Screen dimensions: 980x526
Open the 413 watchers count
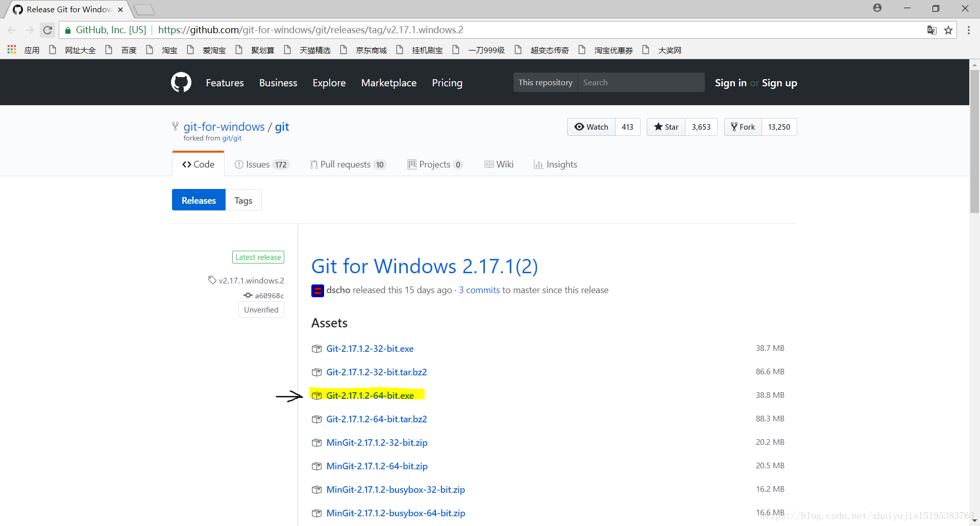(628, 127)
